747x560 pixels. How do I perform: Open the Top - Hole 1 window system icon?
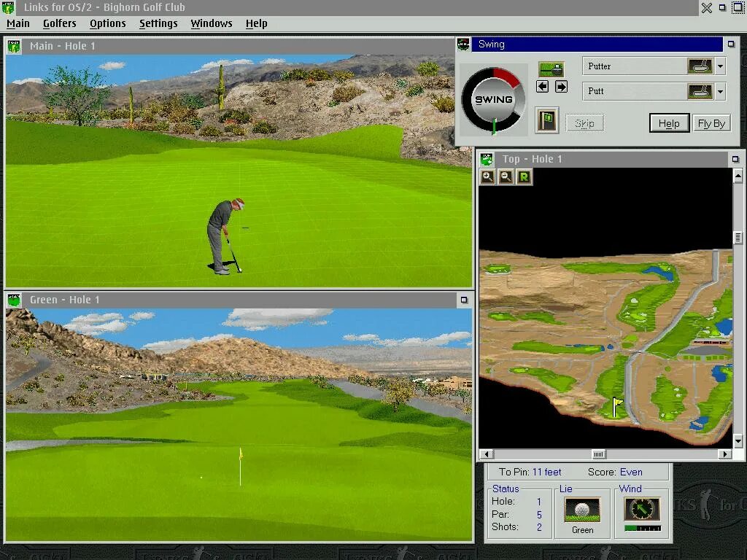click(487, 159)
